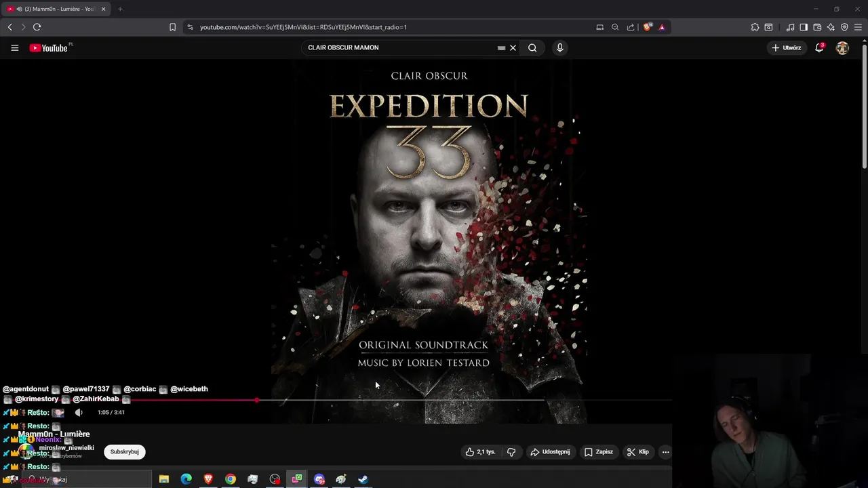Open the Brave Wallet icon
The width and height of the screenshot is (868, 488).
pyautogui.click(x=817, y=27)
